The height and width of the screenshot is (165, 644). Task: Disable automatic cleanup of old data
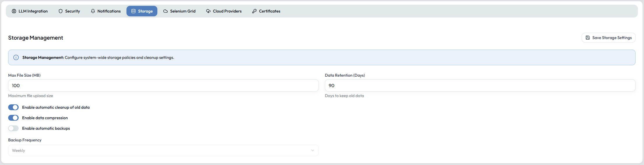tap(13, 107)
